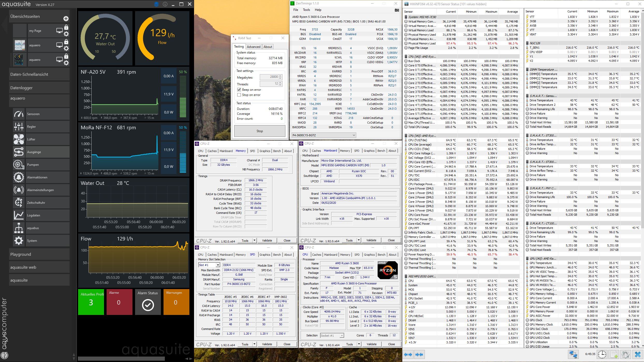Click the blue layers icon in aquasuite title bar
The height and width of the screenshot is (362, 644).
click(x=156, y=4)
